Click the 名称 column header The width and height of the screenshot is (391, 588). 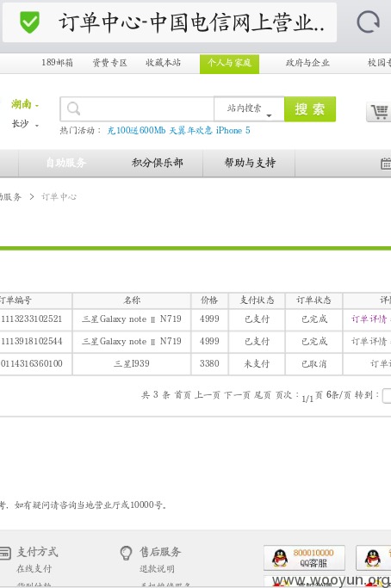point(132,300)
